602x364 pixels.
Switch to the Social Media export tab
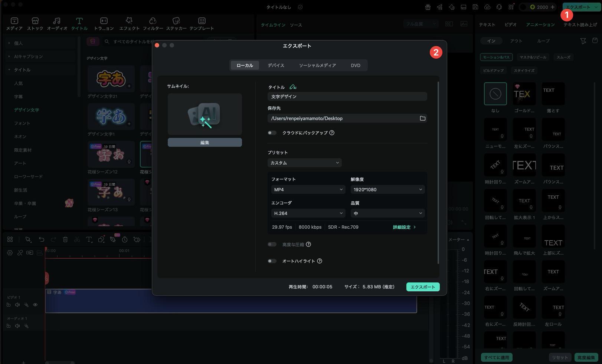point(317,65)
